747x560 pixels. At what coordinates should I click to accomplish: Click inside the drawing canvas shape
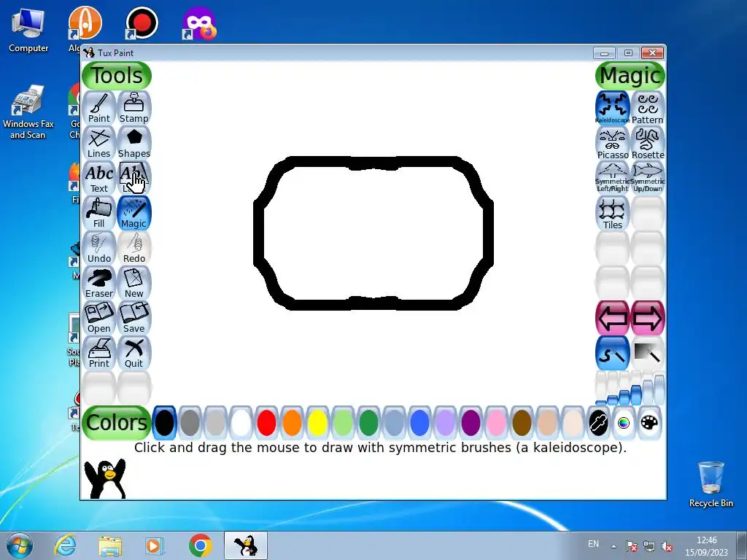point(373,233)
